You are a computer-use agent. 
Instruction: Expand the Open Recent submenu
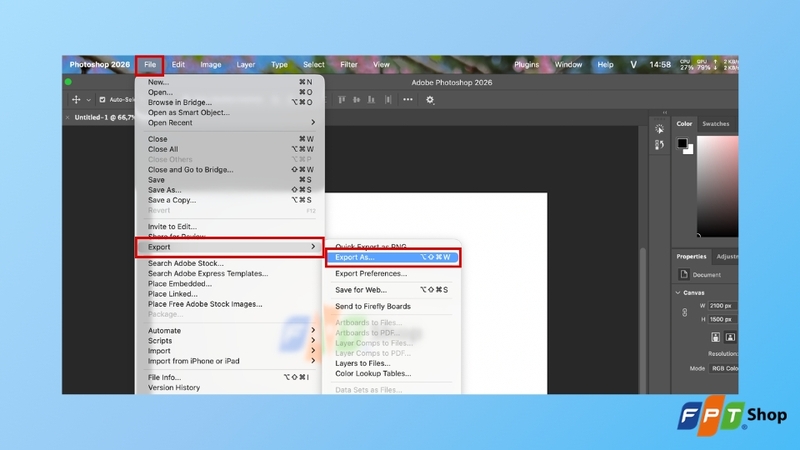click(230, 122)
